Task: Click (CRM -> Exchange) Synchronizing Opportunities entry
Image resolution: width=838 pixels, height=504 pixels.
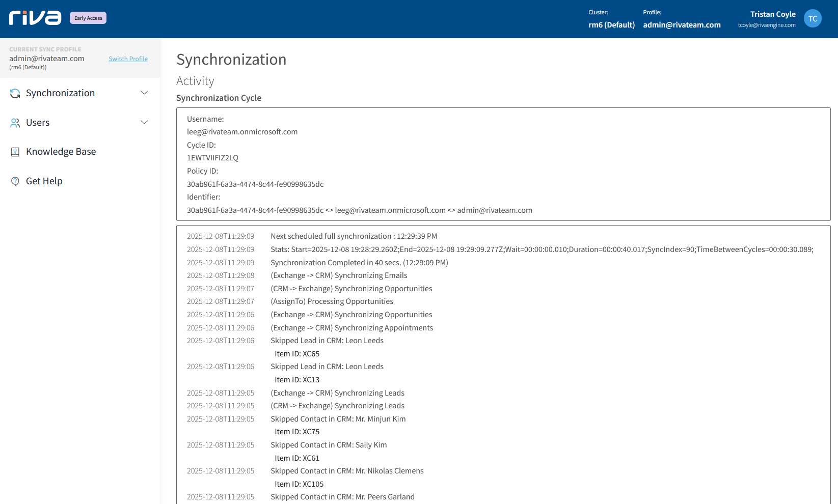Action: tap(352, 289)
